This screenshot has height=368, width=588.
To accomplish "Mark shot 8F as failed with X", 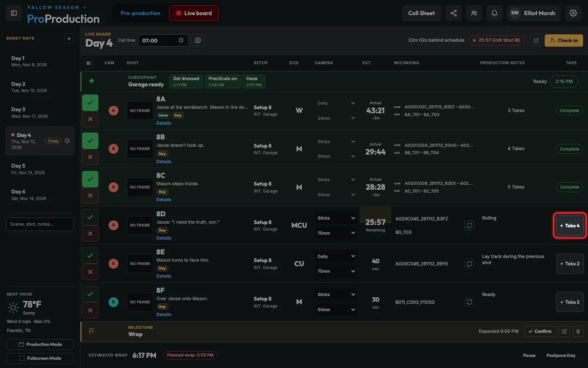I will tap(90, 310).
